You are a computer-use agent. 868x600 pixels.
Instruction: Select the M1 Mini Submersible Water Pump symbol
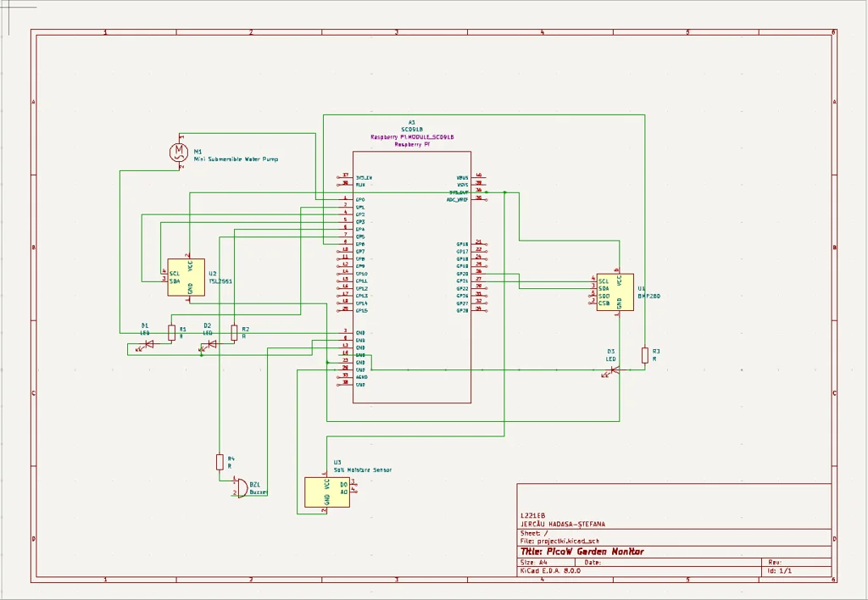[x=179, y=152]
